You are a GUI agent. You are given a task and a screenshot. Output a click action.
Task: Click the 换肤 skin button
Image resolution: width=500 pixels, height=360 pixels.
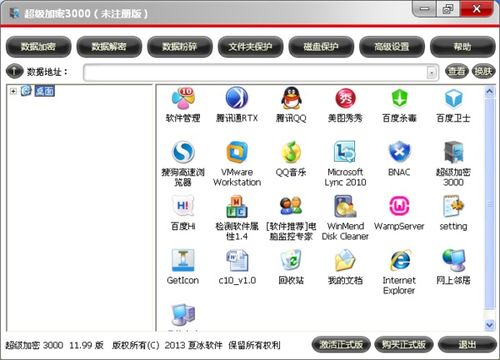click(x=483, y=71)
